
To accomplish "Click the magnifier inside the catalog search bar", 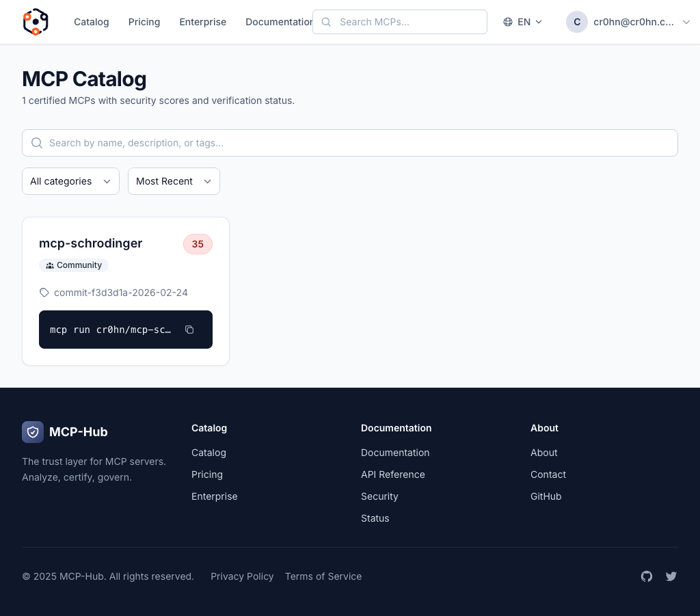I will 37,143.
